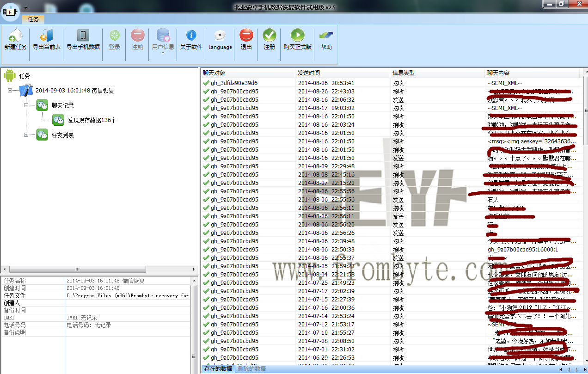
Task: Select the content cell starting <msg><img aeskey
Action: click(x=532, y=141)
